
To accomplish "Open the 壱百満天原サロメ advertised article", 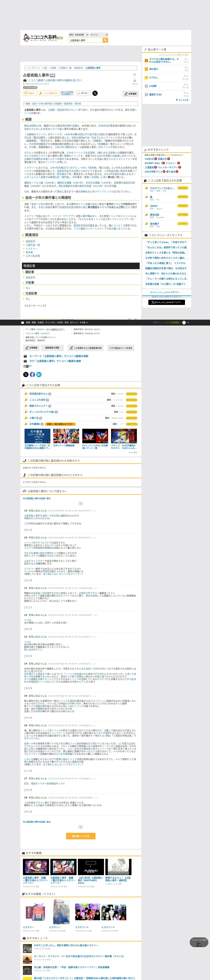I will click(x=38, y=394).
